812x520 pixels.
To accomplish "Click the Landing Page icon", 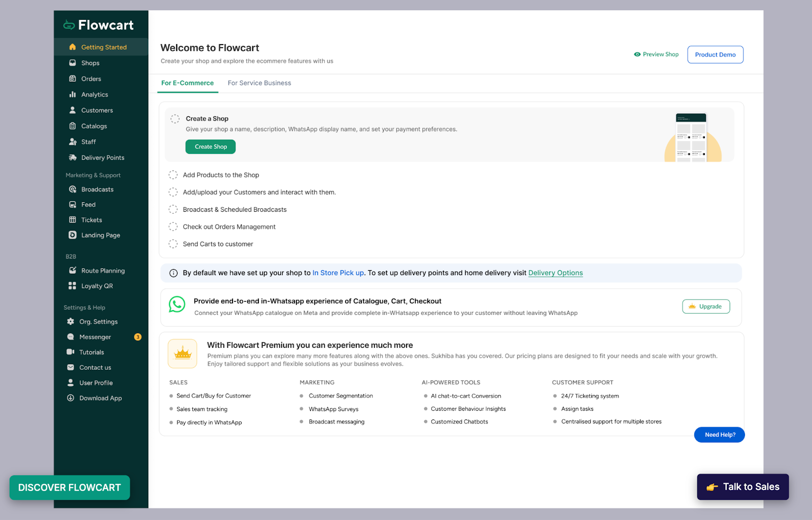I will (73, 235).
